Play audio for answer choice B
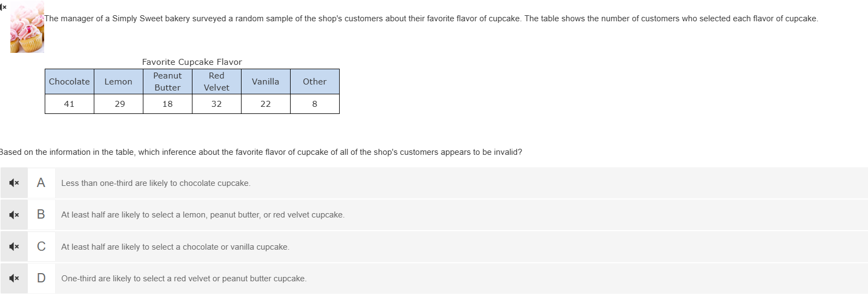Viewport: 868px width, 296px height. point(14,215)
